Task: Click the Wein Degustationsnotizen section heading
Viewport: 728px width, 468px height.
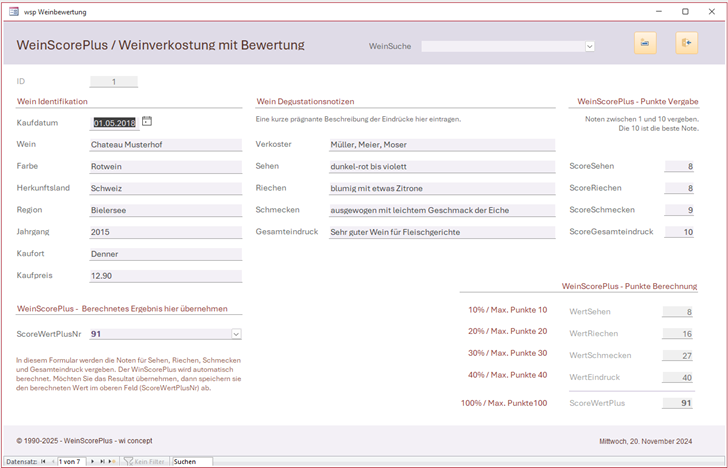Action: click(x=305, y=101)
